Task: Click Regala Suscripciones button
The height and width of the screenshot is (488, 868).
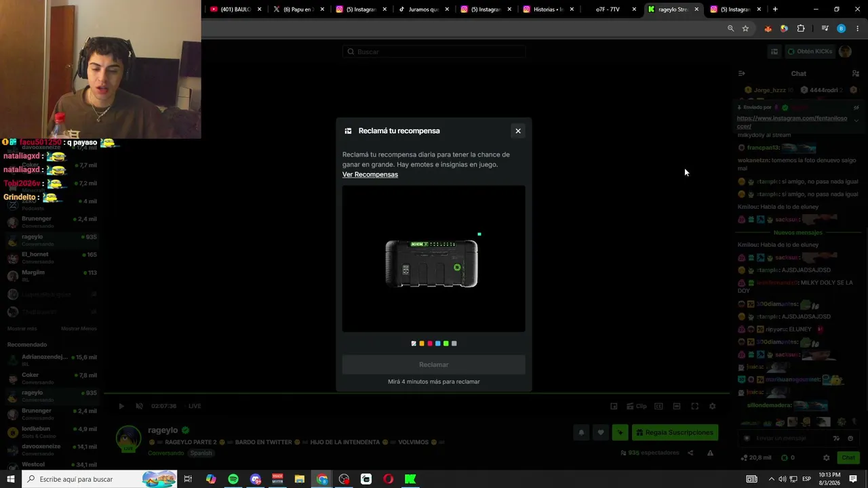Action: coord(675,432)
